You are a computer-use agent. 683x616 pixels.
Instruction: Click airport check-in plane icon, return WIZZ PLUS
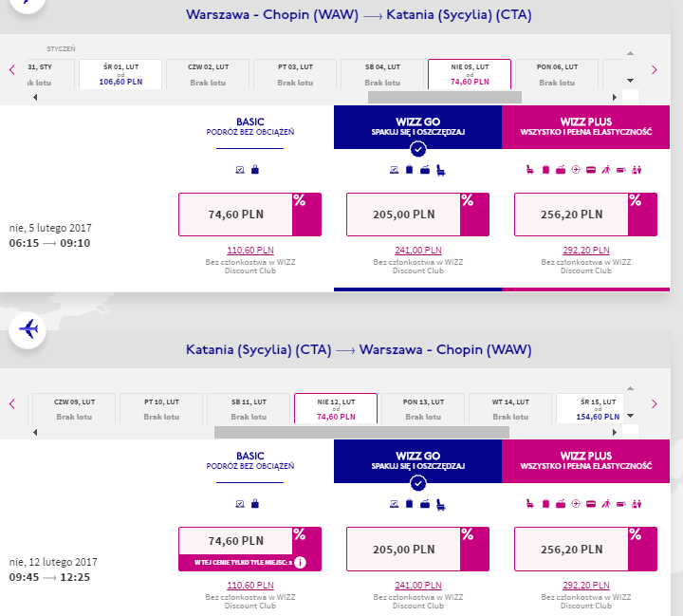point(576,503)
